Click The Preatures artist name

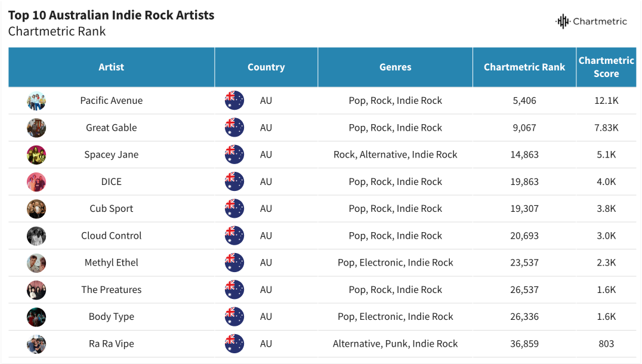coord(112,289)
